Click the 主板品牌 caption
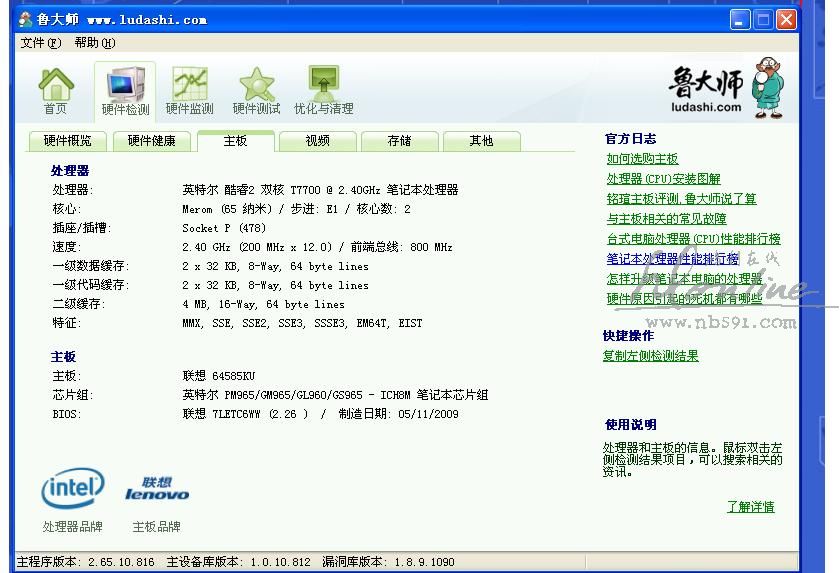This screenshot has height=573, width=840. click(x=156, y=527)
